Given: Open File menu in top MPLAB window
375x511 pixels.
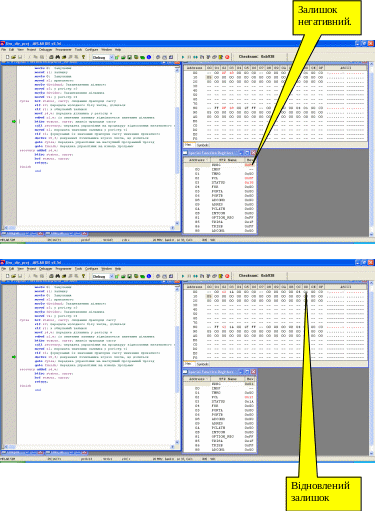Looking at the screenshot, I should pyautogui.click(x=4, y=50).
